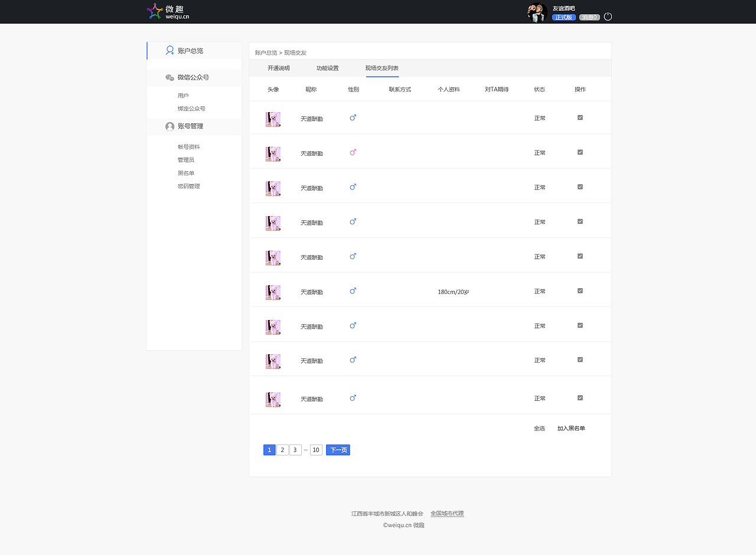Viewport: 756px width, 555px height.
Task: Click the avatar in the pink gender row
Action: tap(273, 154)
